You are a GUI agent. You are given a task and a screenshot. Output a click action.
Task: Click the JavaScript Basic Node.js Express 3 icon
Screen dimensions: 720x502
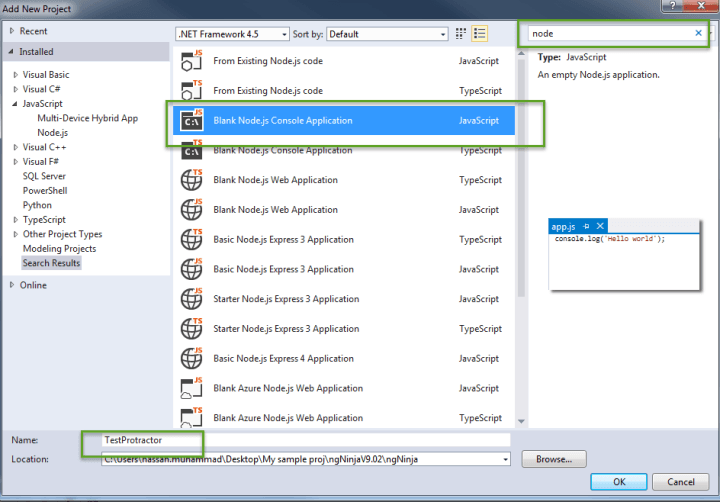tap(191, 269)
